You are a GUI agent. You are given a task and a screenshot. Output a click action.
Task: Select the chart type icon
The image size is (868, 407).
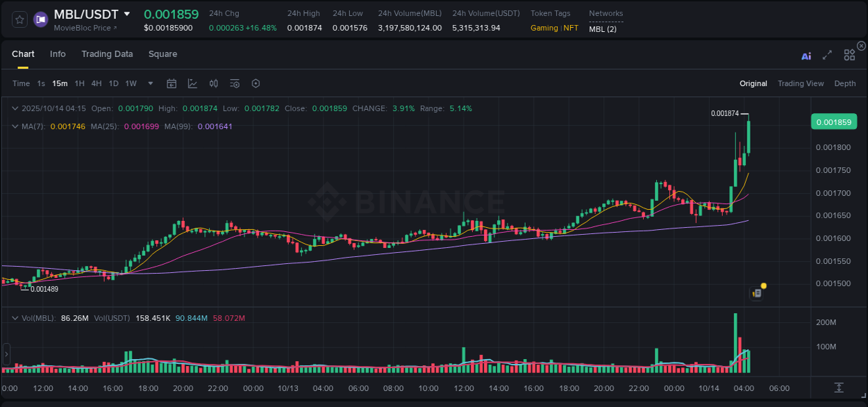click(192, 83)
